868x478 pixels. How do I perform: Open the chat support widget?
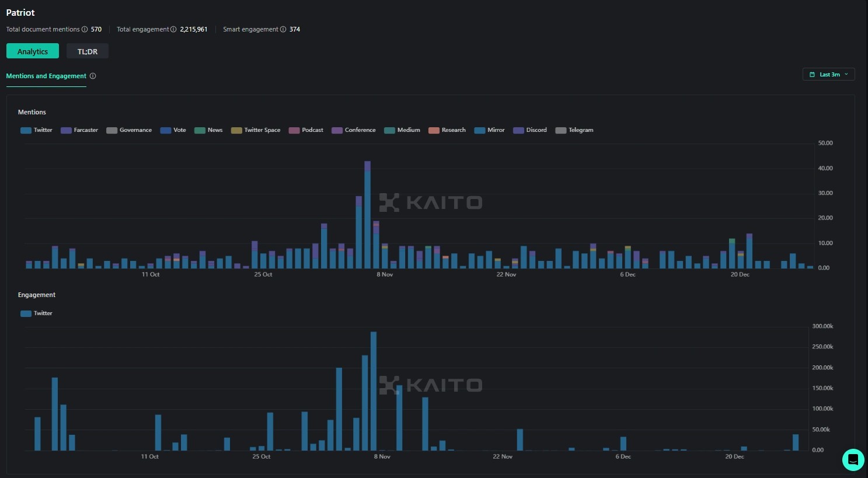click(x=853, y=459)
